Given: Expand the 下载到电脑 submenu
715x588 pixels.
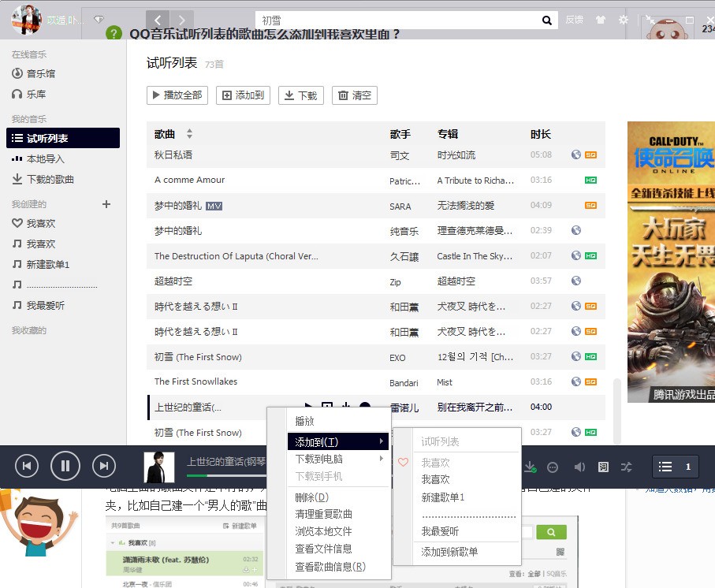Looking at the screenshot, I should (x=338, y=459).
